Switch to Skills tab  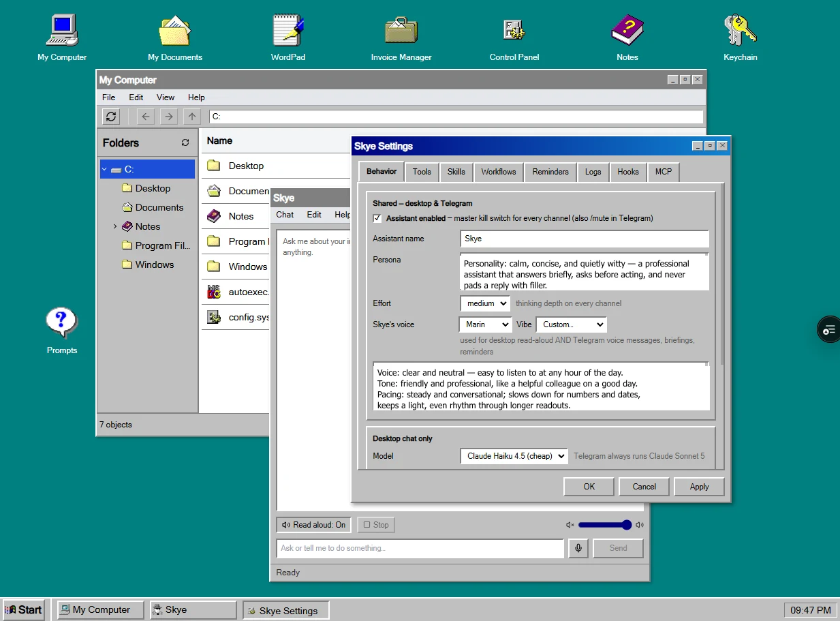pos(456,172)
